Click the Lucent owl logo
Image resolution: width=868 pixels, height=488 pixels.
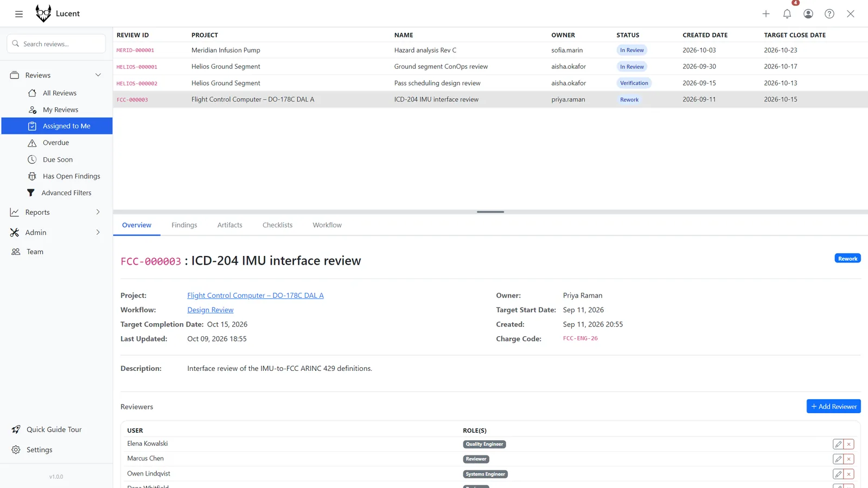coord(43,14)
